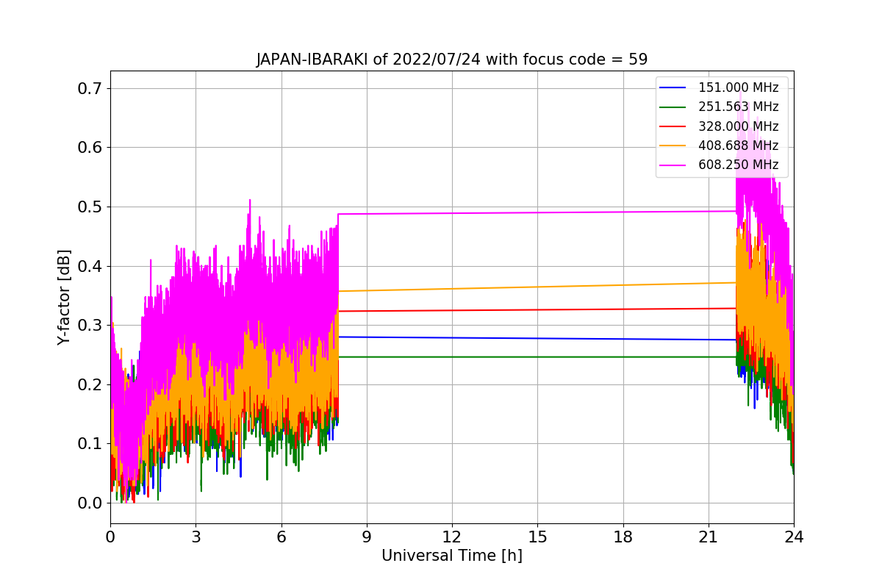Click the 0.1 y-axis tick label
The width and height of the screenshot is (882, 588).
click(x=90, y=443)
